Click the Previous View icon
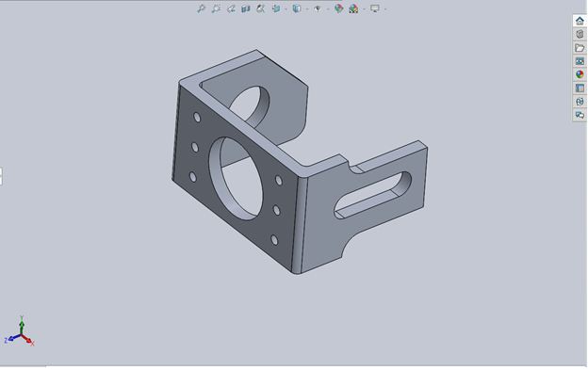Screen dimensions: 588x370 (x=231, y=8)
